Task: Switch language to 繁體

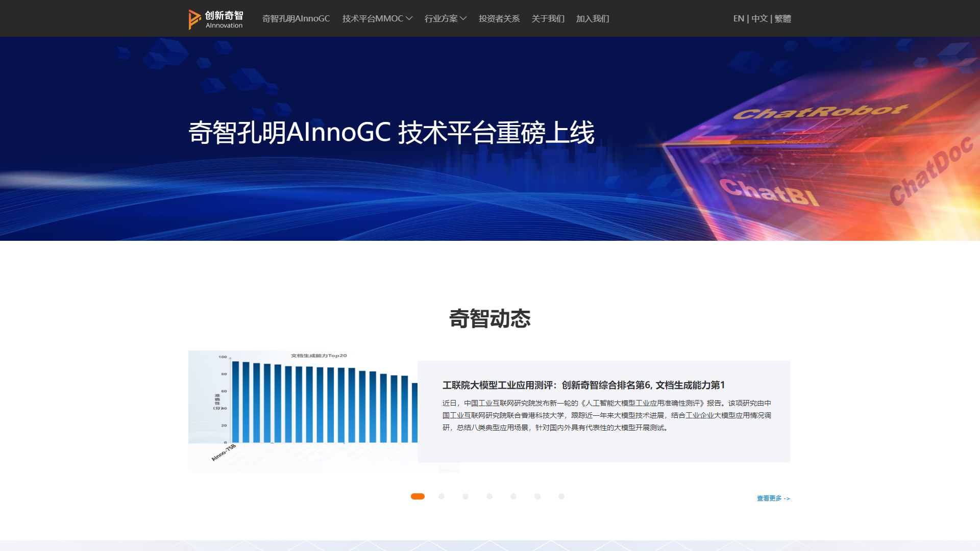Action: pyautogui.click(x=782, y=18)
